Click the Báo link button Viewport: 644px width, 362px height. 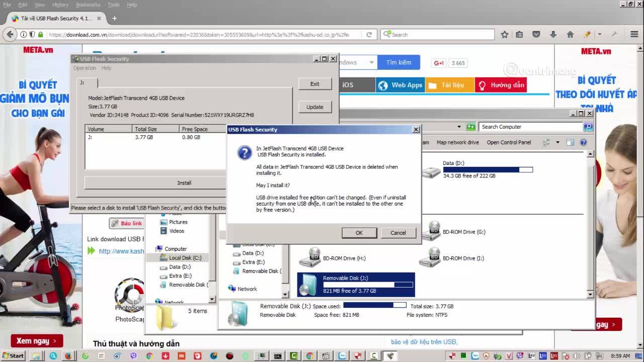pos(127,223)
